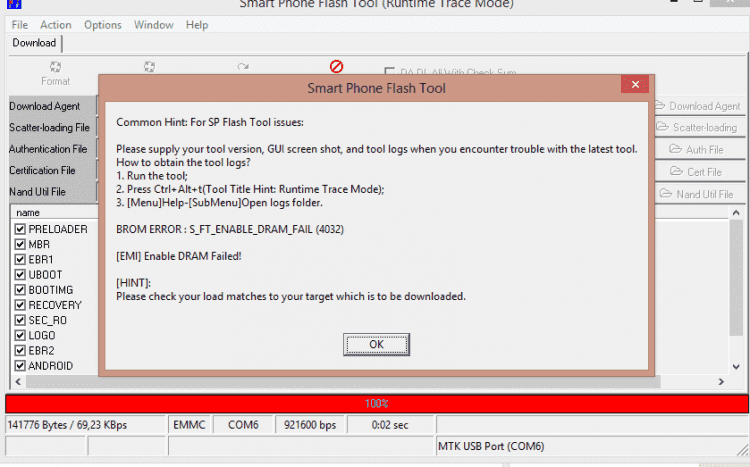Click the Scatter-loading browse button
Image resolution: width=750 pixels, height=467 pixels.
(x=700, y=128)
